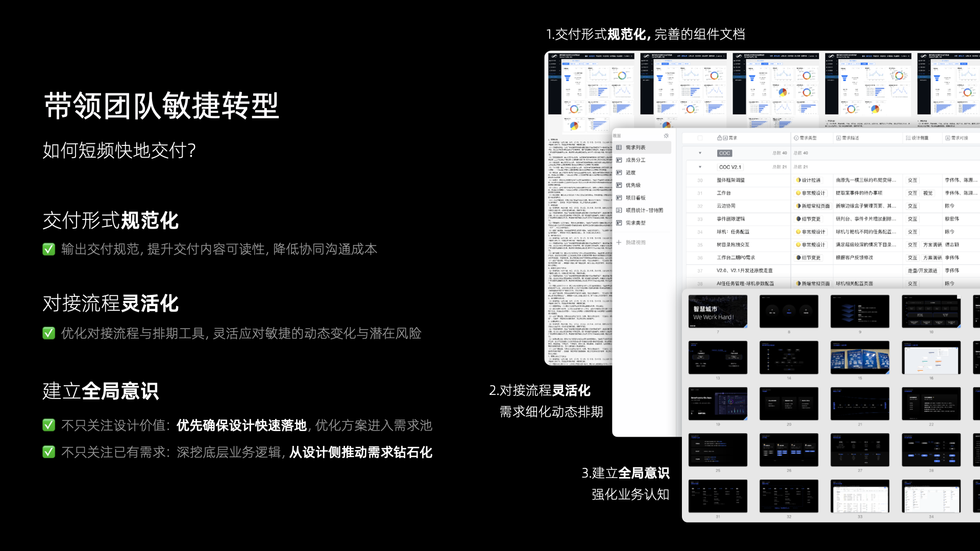Click green checkbox before 输出交付规范
This screenshot has height=551, width=980.
pos(49,249)
